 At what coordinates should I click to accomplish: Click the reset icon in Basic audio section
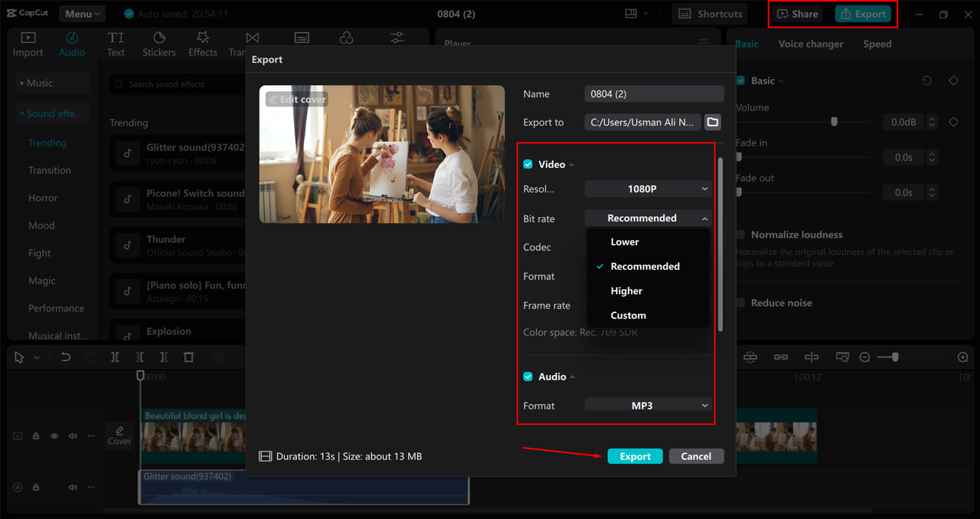tap(926, 80)
